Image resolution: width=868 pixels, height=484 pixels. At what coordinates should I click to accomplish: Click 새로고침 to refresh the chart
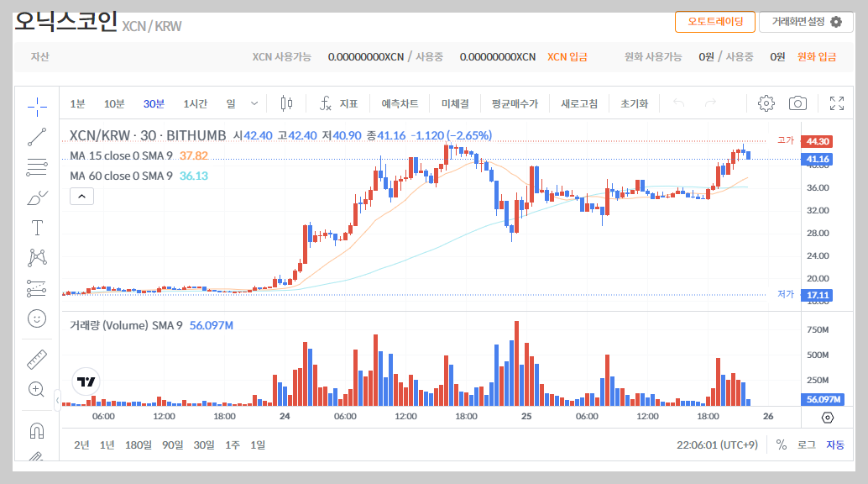[x=579, y=103]
